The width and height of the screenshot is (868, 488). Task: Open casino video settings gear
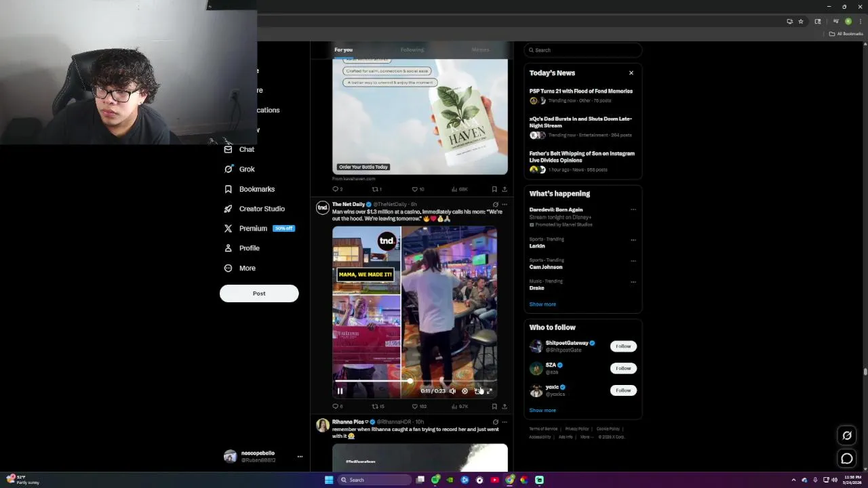click(465, 391)
